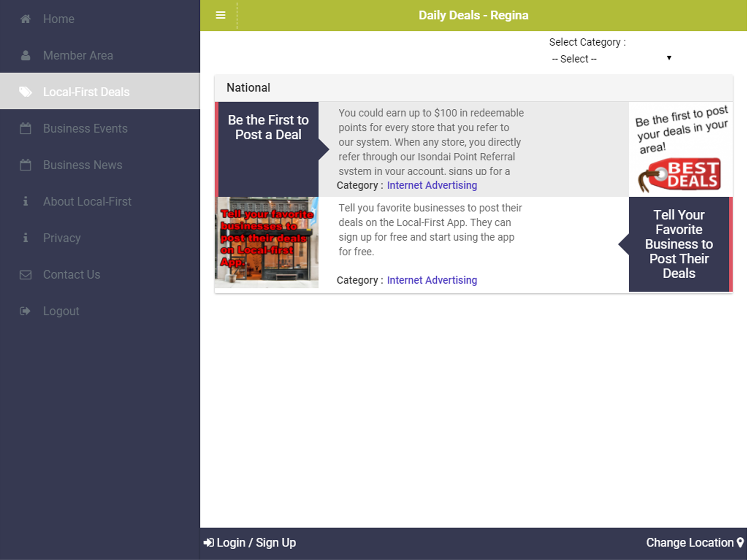Click the 'Tell you favorite businesses' description
747x560 pixels.
(430, 230)
